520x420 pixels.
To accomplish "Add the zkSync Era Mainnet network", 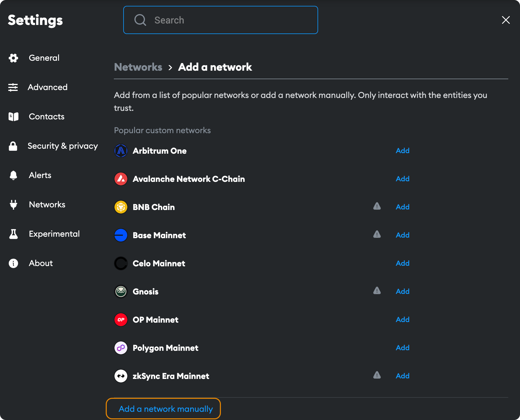I will [403, 376].
